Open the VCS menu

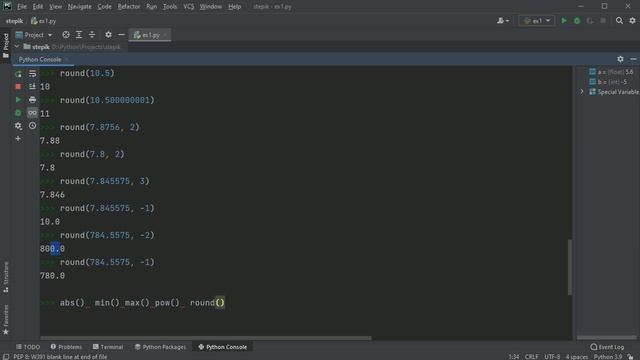pyautogui.click(x=189, y=7)
